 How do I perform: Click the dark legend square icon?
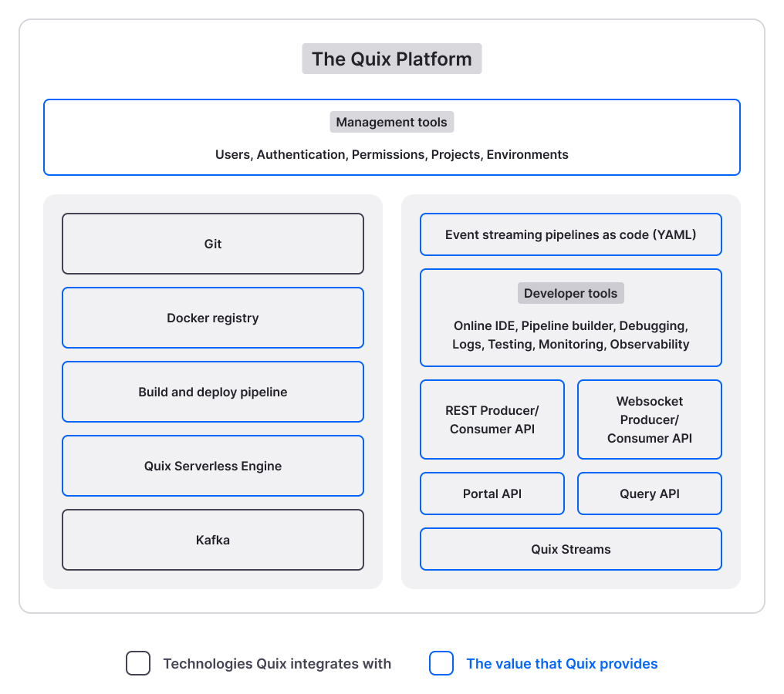point(138,663)
